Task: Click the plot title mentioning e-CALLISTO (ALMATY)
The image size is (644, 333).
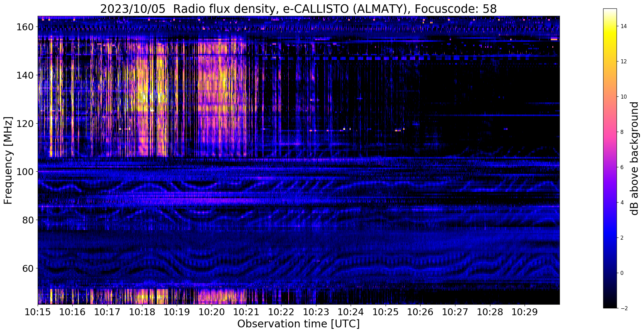Action: click(x=298, y=9)
